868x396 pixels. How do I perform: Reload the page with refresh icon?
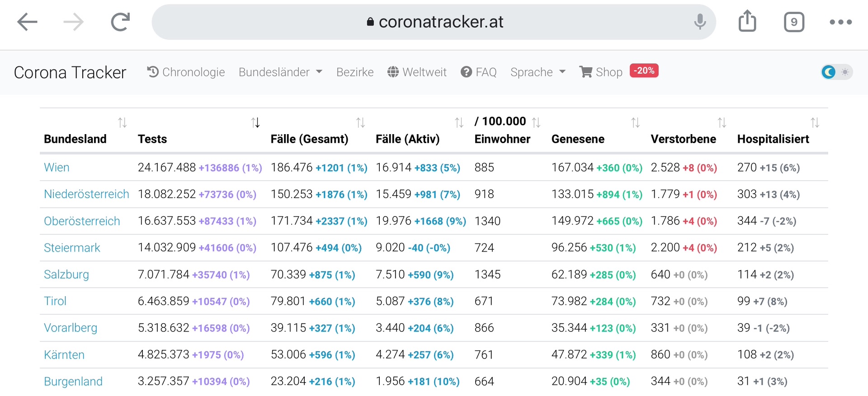[120, 22]
